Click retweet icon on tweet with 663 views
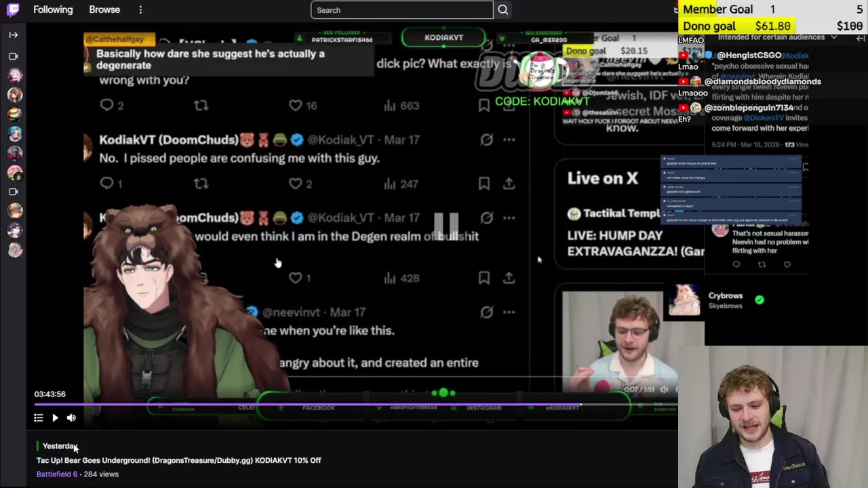868x488 pixels. pos(201,105)
